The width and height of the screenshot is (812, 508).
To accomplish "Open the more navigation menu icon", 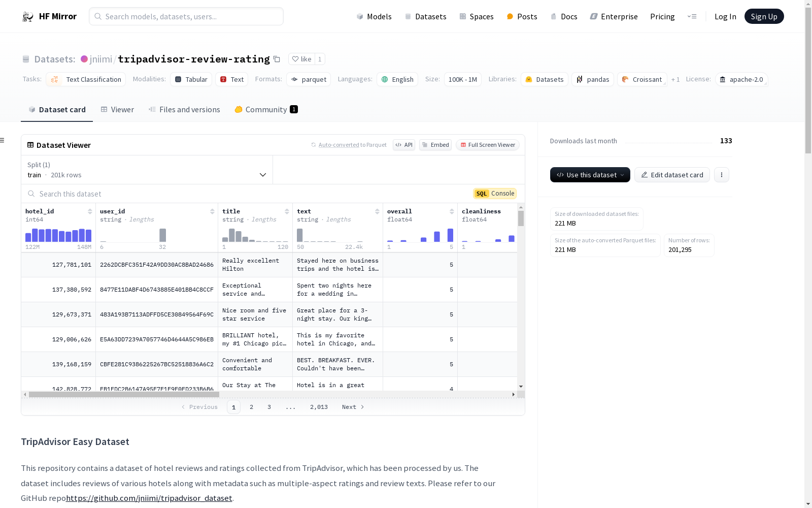I will tap(692, 16).
